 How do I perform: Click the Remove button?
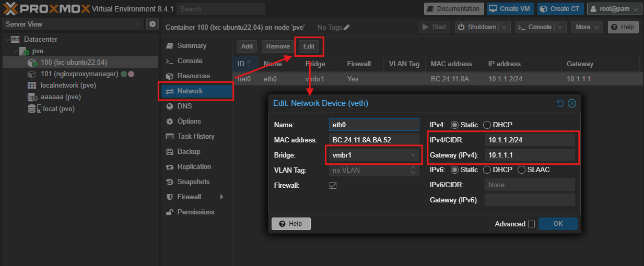[x=278, y=46]
